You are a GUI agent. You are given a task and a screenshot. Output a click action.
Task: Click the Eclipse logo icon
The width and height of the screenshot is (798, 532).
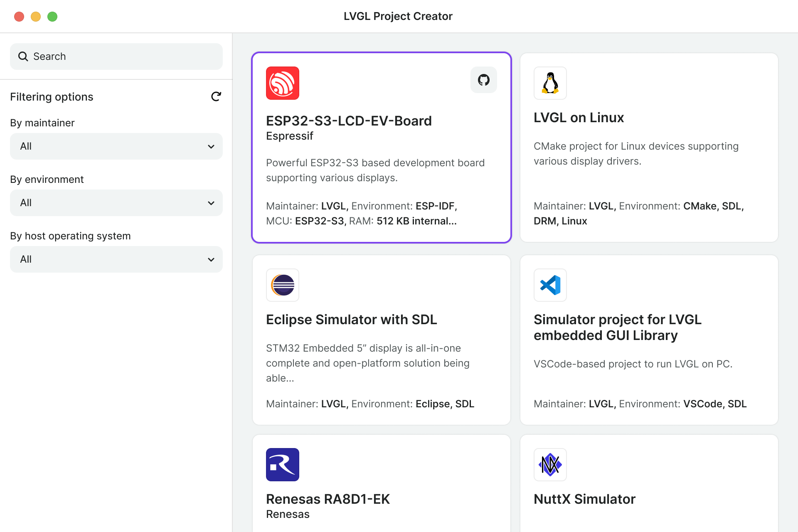click(x=283, y=285)
